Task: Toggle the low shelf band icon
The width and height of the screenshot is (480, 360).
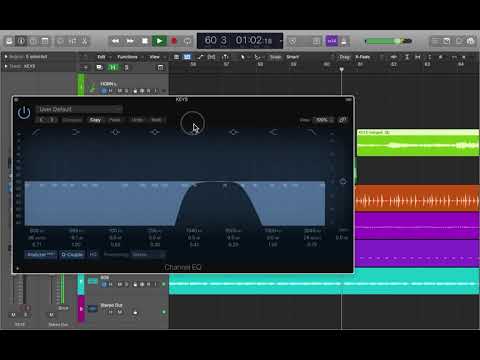Action: point(76,132)
